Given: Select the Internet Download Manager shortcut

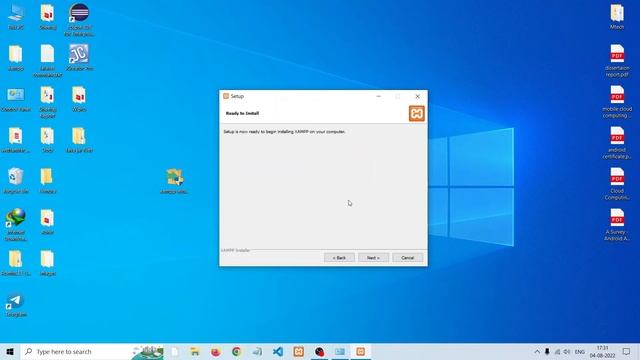Looking at the screenshot, I should (x=16, y=224).
